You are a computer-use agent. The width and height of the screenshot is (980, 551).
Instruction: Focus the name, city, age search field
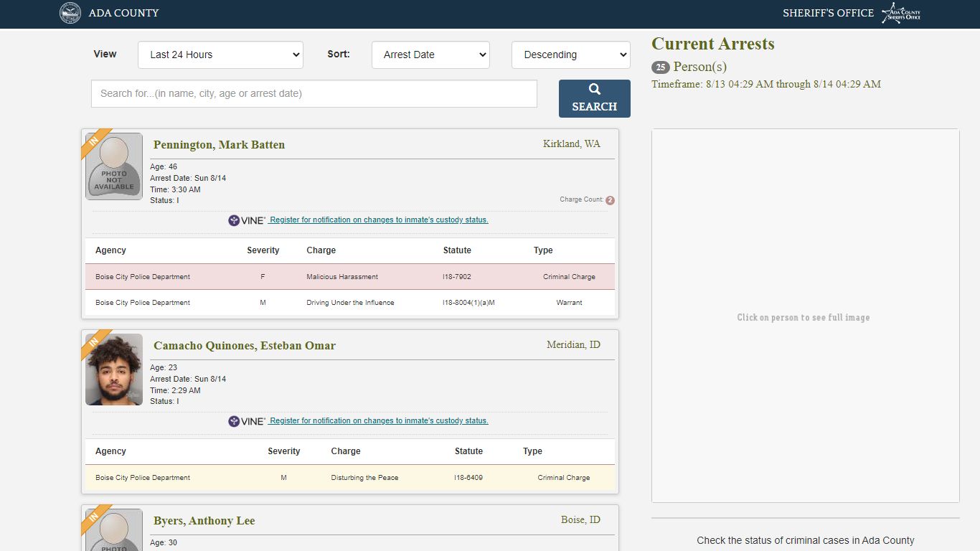(314, 93)
